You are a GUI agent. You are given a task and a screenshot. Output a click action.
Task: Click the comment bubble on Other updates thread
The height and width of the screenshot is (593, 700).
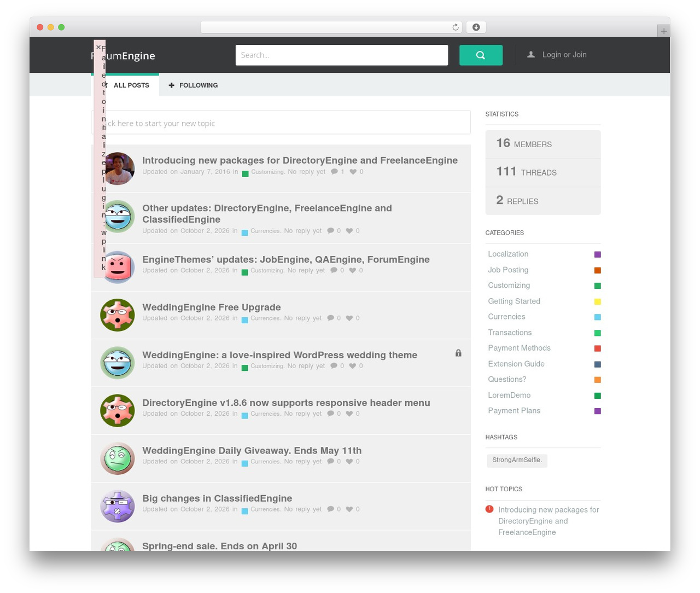point(330,231)
